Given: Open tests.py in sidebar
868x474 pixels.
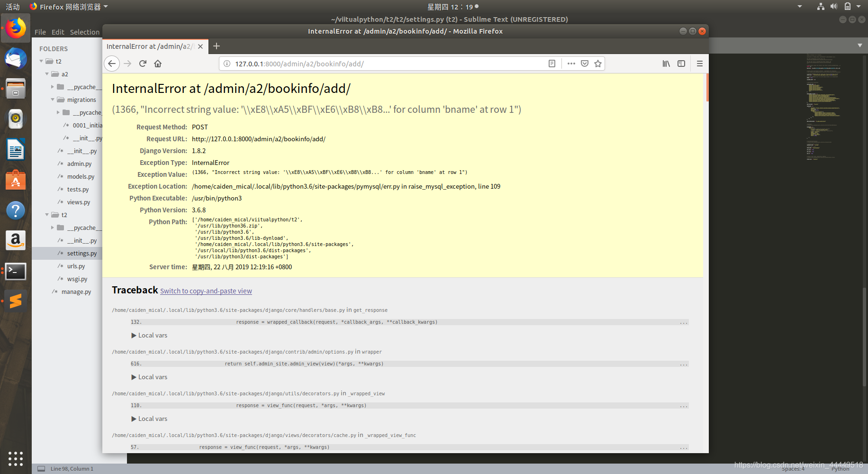Looking at the screenshot, I should tap(78, 189).
